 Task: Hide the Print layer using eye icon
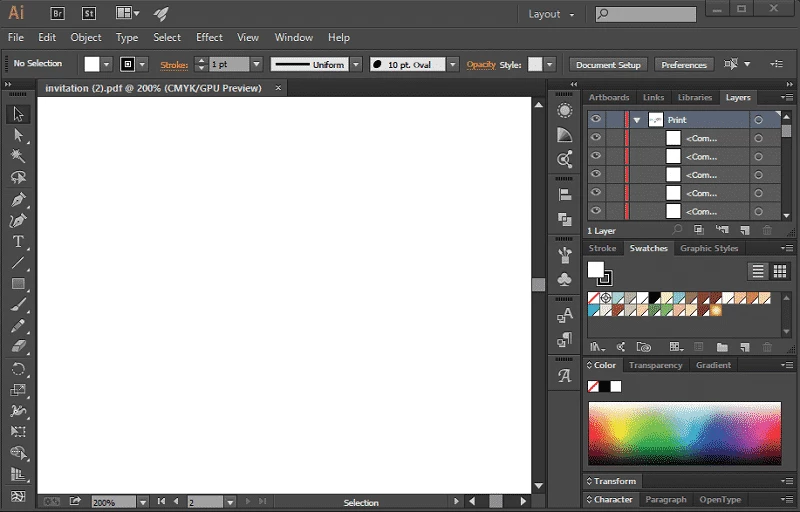click(x=596, y=120)
